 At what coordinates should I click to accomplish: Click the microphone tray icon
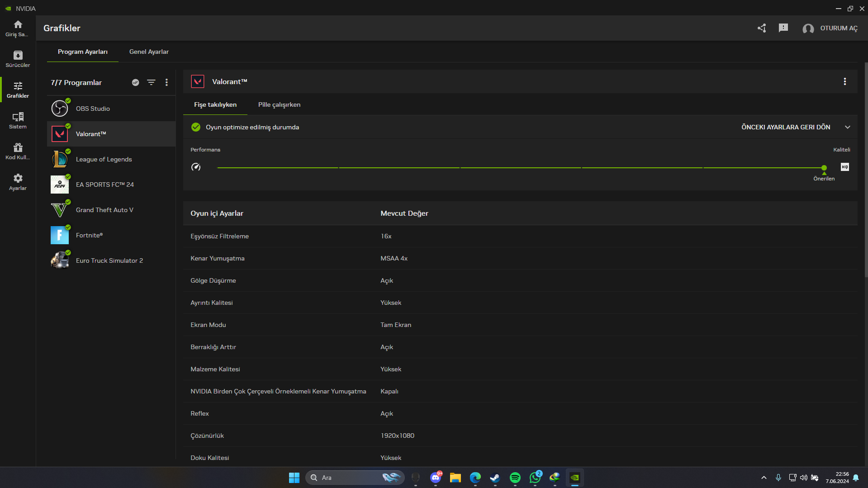pos(778,478)
